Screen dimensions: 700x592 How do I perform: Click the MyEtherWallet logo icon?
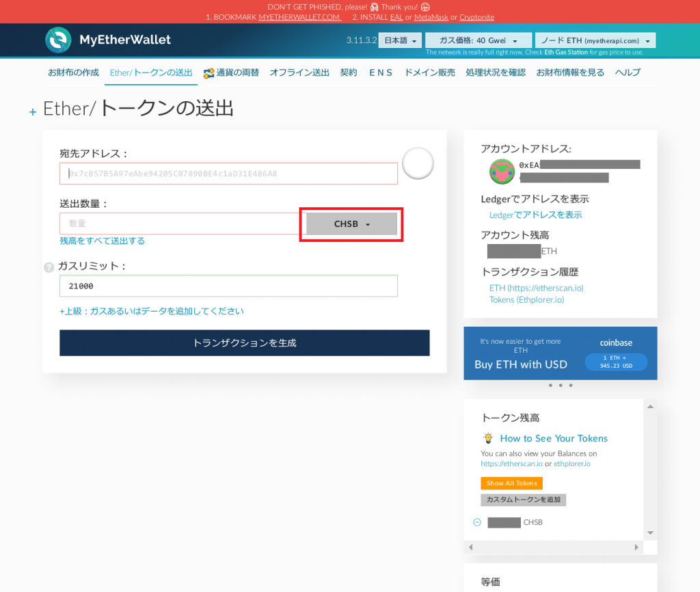tap(58, 40)
